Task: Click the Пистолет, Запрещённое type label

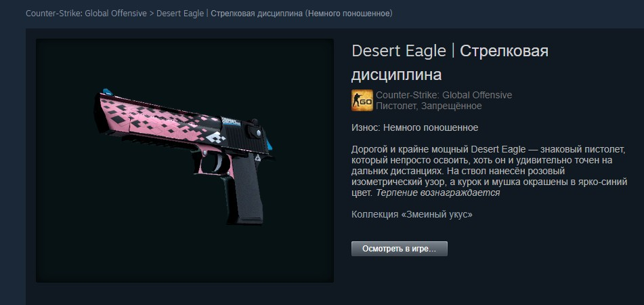Action: (x=429, y=106)
